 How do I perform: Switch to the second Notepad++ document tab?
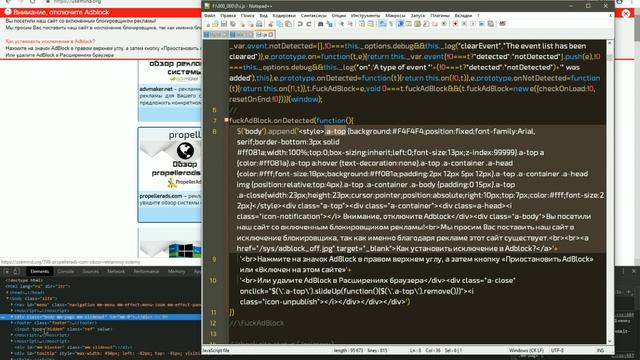[241, 35]
